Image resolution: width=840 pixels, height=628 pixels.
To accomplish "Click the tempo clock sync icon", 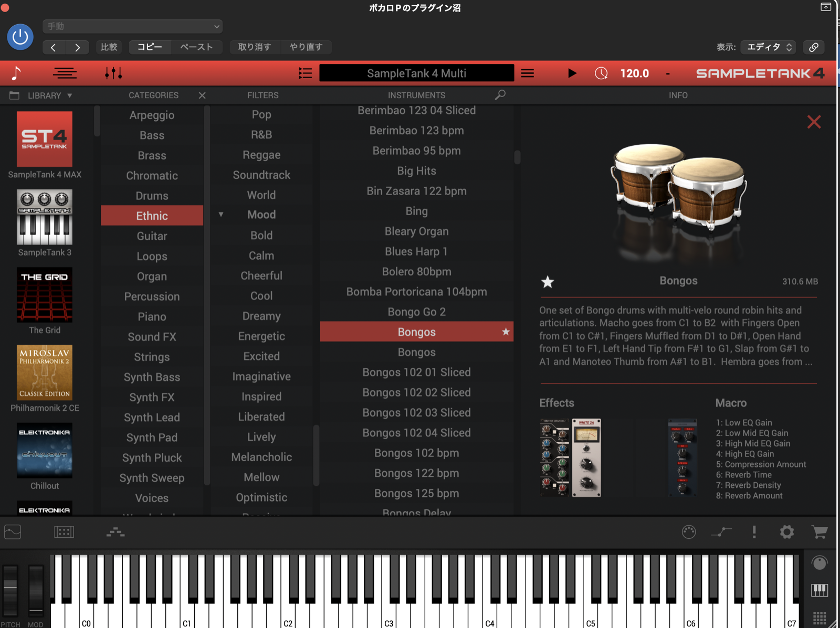I will tap(601, 73).
